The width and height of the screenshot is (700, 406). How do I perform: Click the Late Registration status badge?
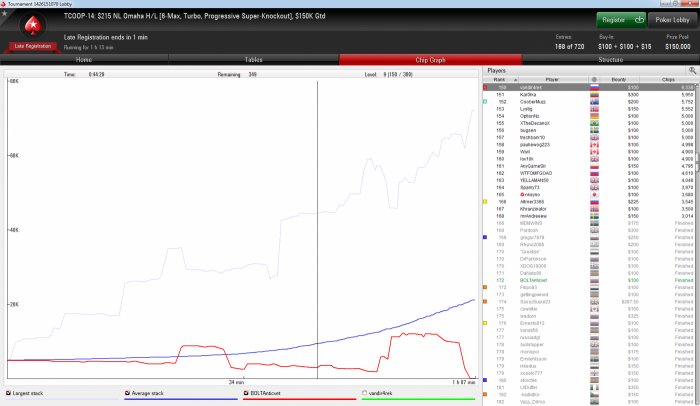(33, 46)
